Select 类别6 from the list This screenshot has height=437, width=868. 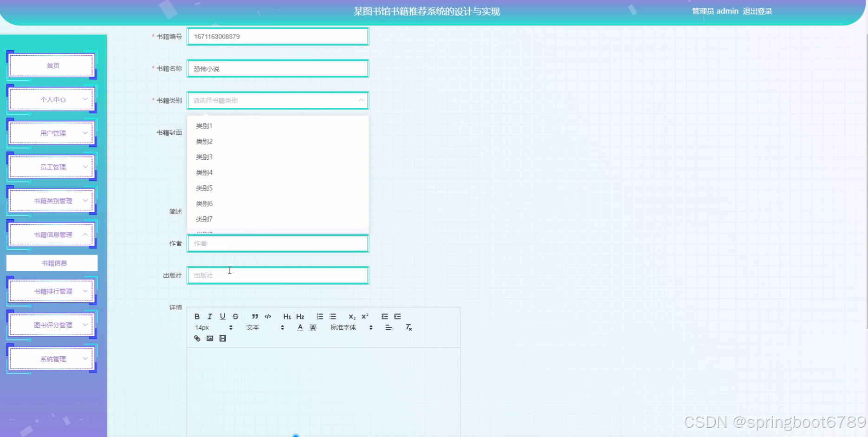tap(278, 203)
